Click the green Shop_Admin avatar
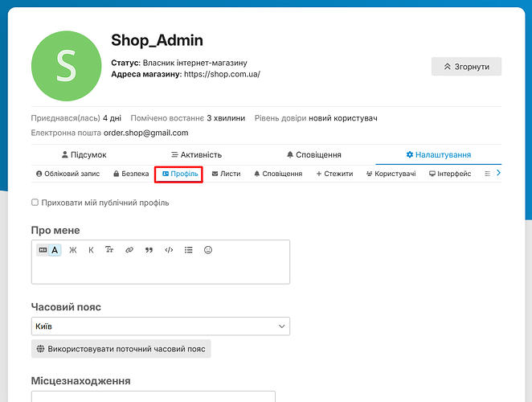This screenshot has width=532, height=402. [x=67, y=66]
